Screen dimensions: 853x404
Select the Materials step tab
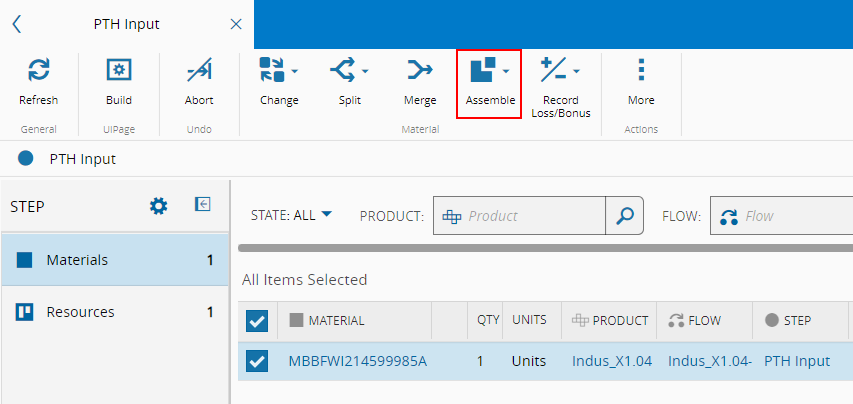[x=115, y=260]
